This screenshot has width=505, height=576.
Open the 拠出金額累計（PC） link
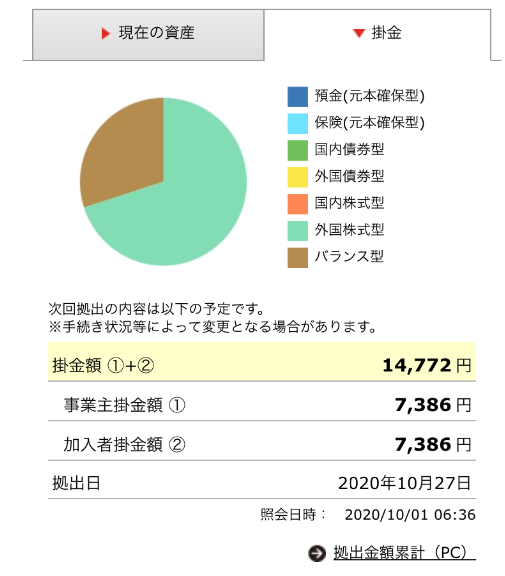(404, 552)
